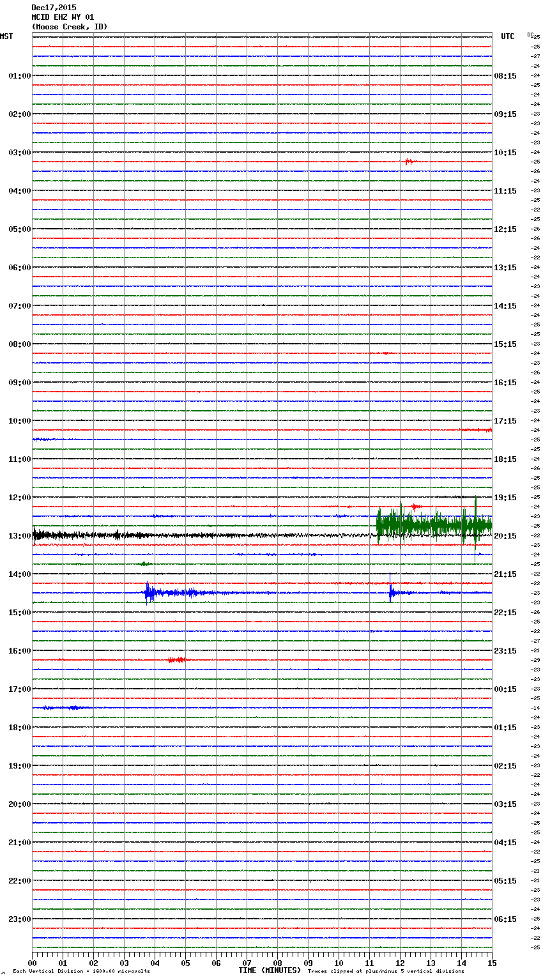Select the 03:00 MST hour label

click(20, 153)
